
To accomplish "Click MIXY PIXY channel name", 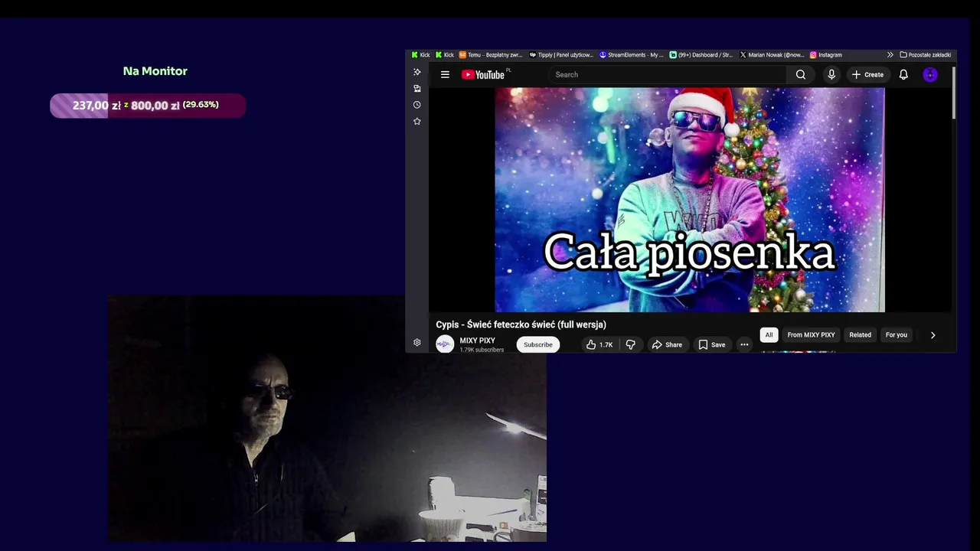I will click(x=477, y=341).
